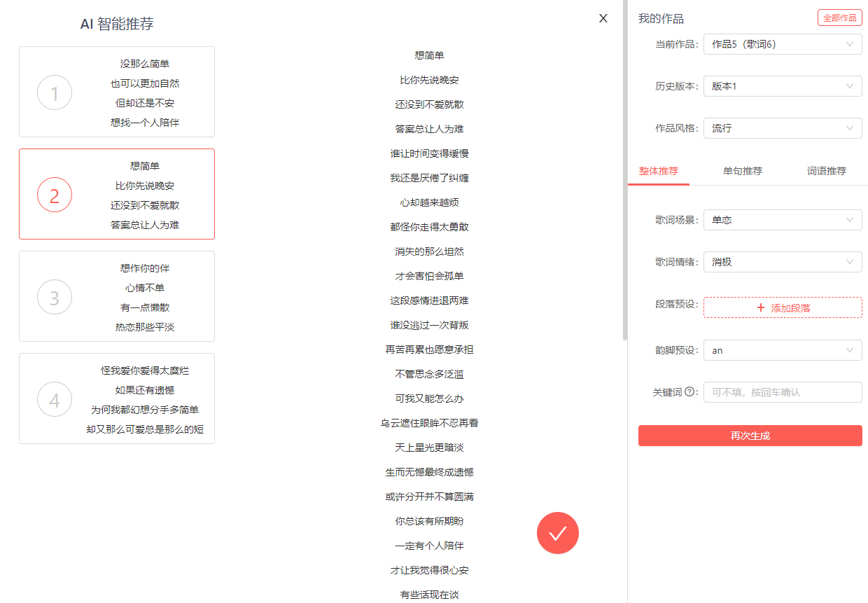Select recommendation number 4 circle
The width and height of the screenshot is (868, 603).
pos(55,399)
